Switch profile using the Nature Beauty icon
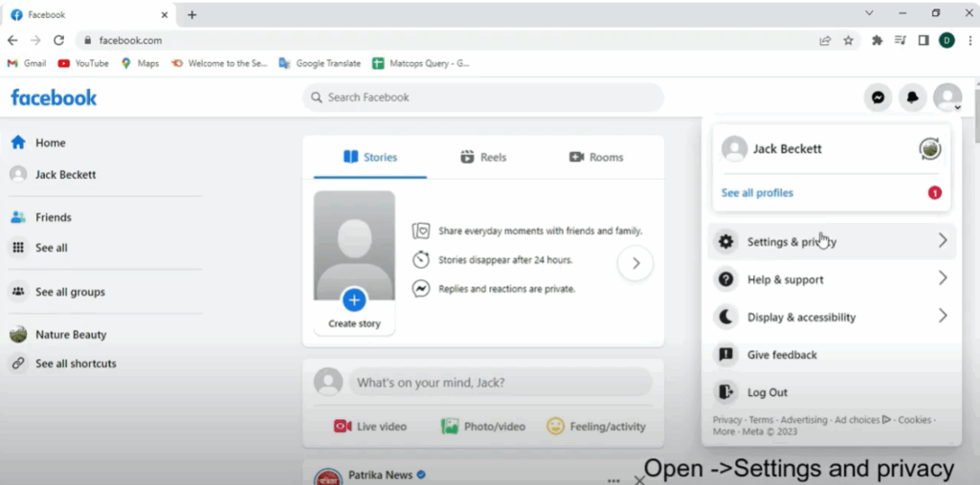This screenshot has height=485, width=980. (930, 148)
